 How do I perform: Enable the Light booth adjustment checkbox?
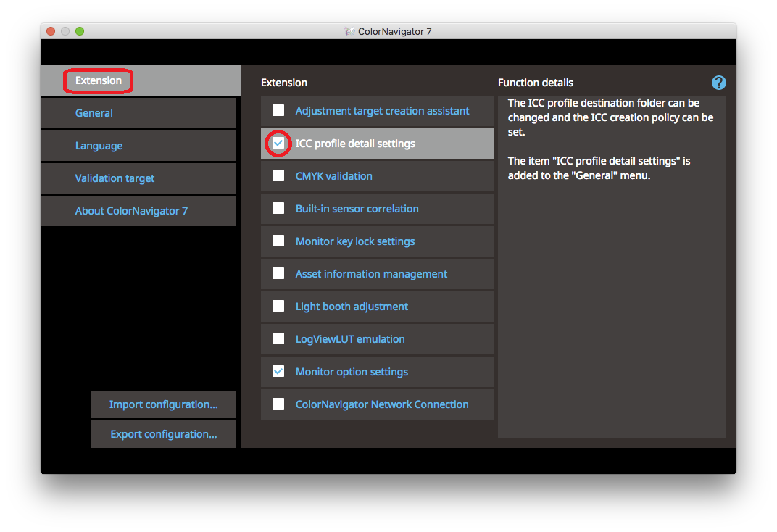(278, 306)
